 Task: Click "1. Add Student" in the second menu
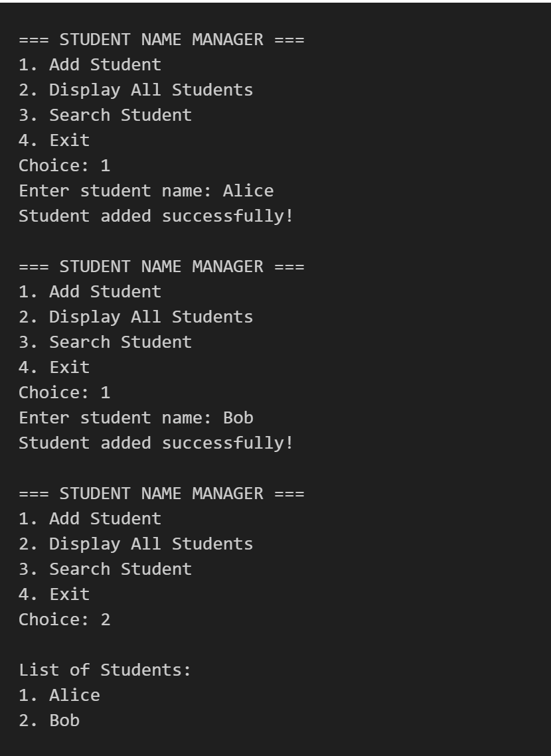pyautogui.click(x=90, y=292)
